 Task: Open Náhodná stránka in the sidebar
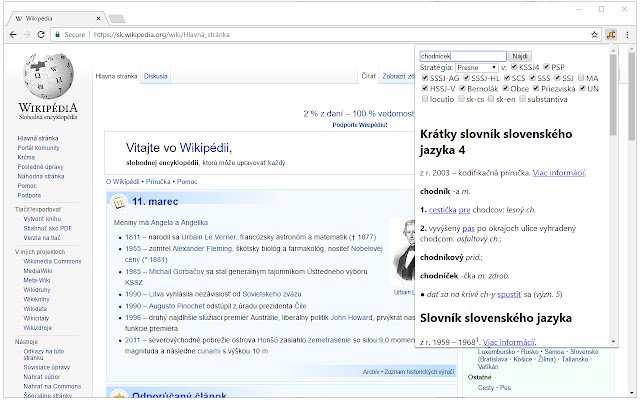(x=41, y=176)
